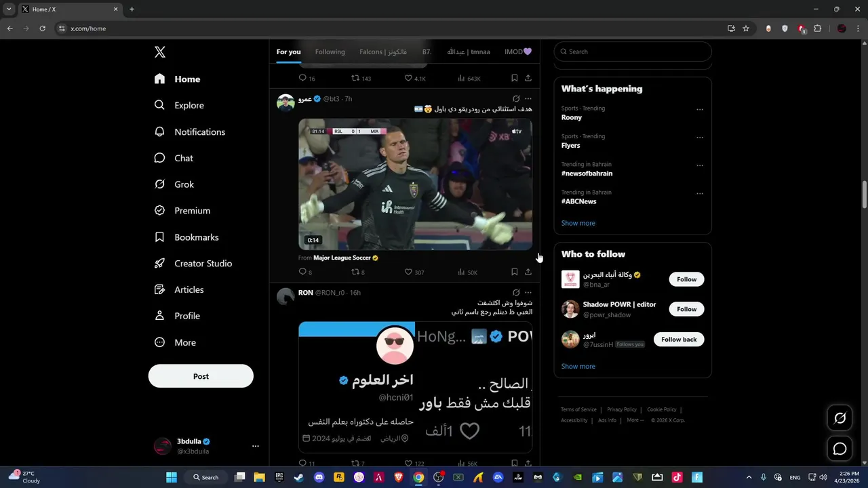Select the tmnaa list tab
Image resolution: width=868 pixels, height=488 pixels.
click(x=469, y=52)
